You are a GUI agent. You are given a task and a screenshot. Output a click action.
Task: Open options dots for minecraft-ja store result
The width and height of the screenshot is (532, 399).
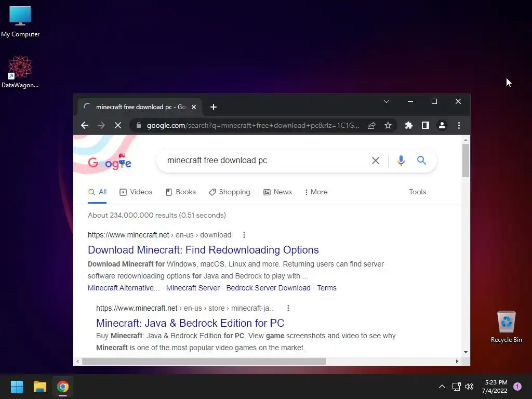coord(288,308)
